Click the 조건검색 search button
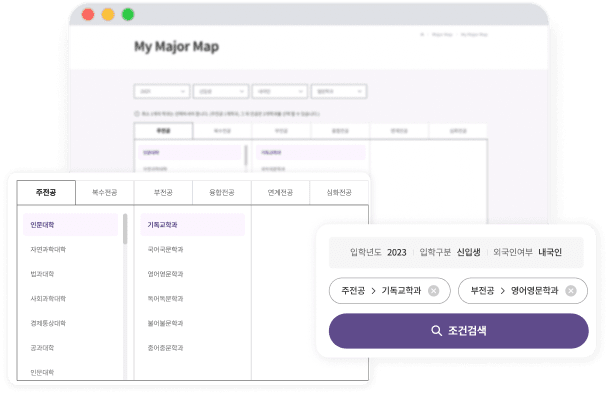 tap(459, 331)
